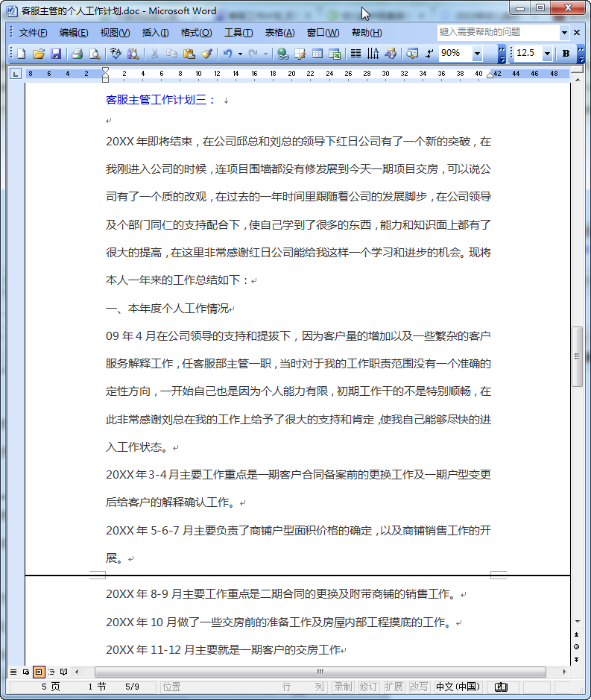
Task: Run spelling and grammar check
Action: (x=116, y=54)
